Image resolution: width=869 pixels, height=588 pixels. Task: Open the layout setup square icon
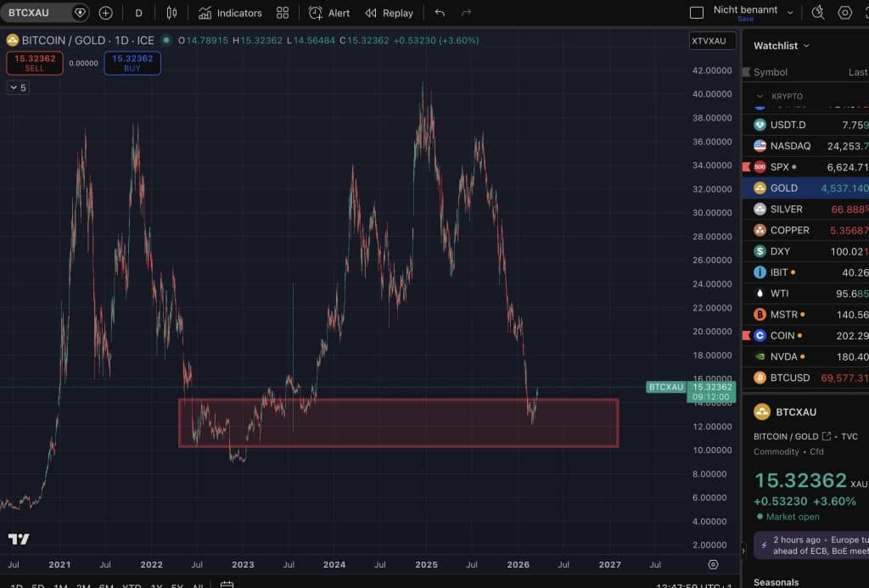pos(697,13)
